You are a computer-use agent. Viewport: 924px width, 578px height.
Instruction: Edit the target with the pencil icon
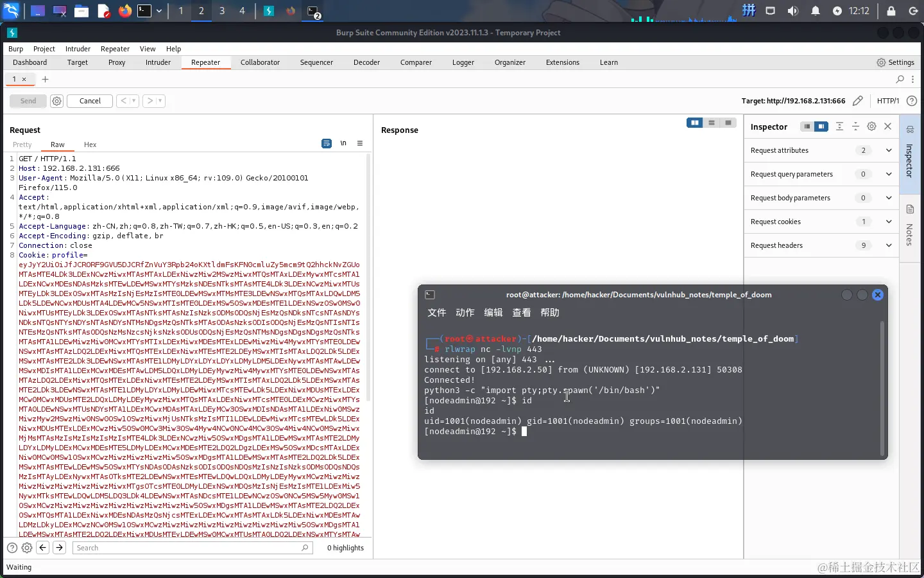coord(858,101)
